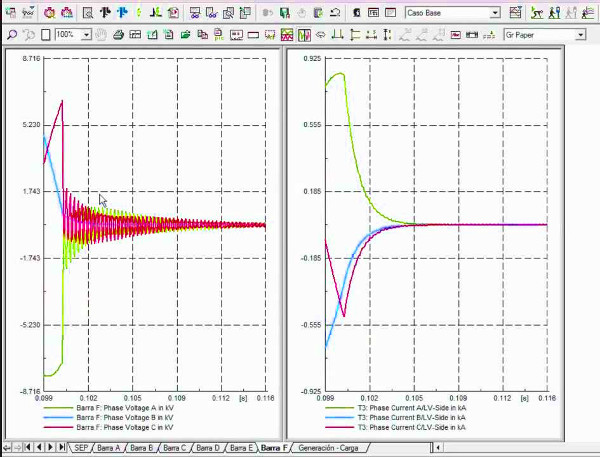Screen dimensions: 600x457
Task: Click the Print graphic icon
Action: point(118,35)
